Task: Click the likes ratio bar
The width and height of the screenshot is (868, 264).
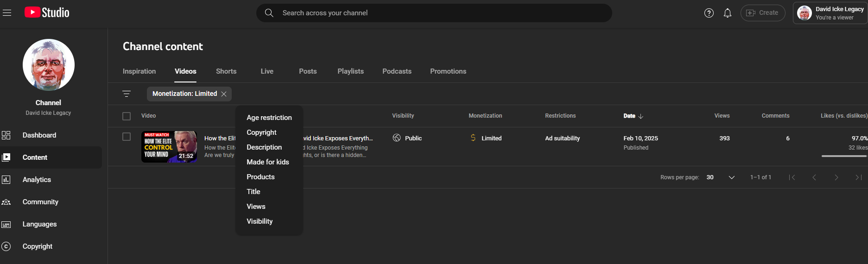Action: [x=844, y=156]
